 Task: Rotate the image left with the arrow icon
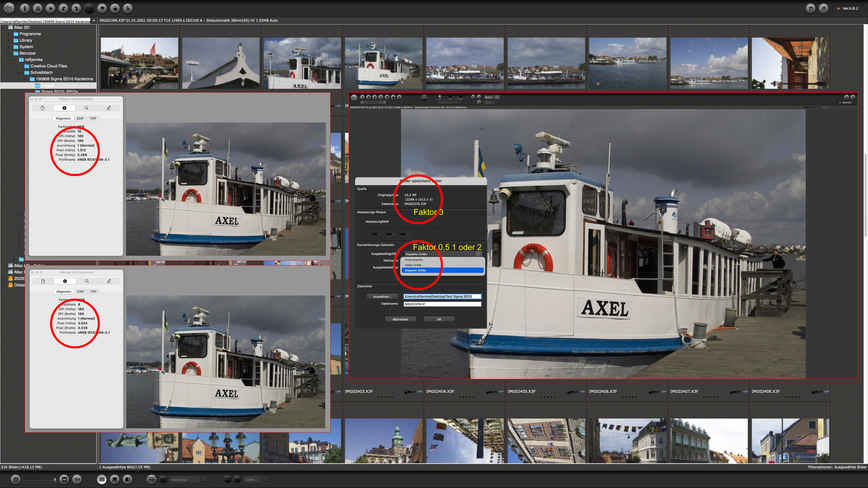[63, 8]
